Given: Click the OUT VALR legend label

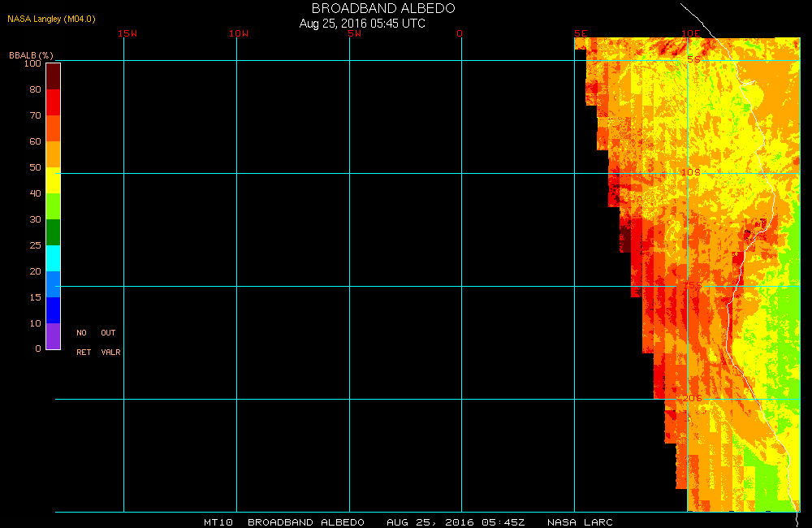Looking at the screenshot, I should pos(110,343).
